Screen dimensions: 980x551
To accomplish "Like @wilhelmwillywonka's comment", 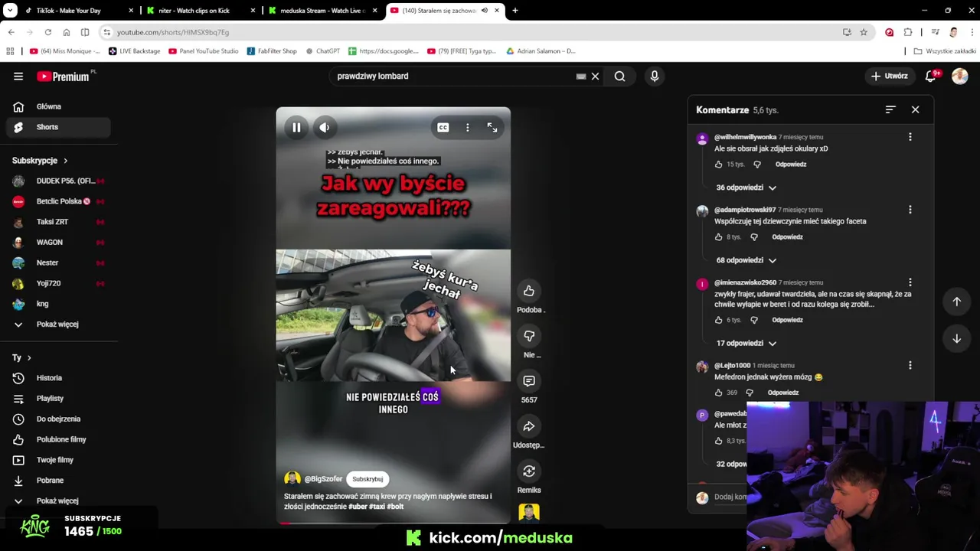I will (718, 165).
